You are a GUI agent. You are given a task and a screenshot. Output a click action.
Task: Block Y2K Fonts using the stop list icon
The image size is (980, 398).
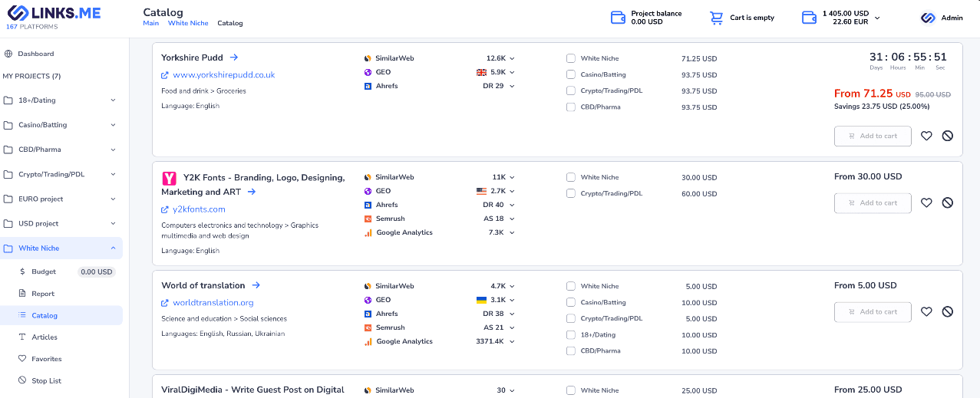pyautogui.click(x=948, y=203)
